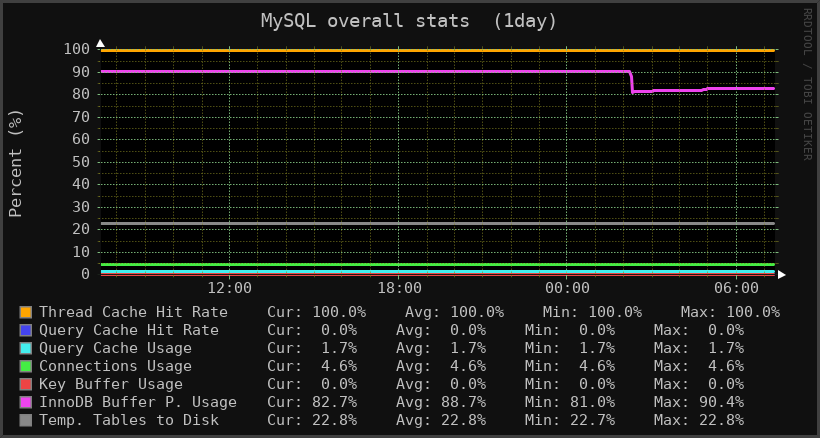Click the gray Temp. Tables to Disk swatch

26,420
